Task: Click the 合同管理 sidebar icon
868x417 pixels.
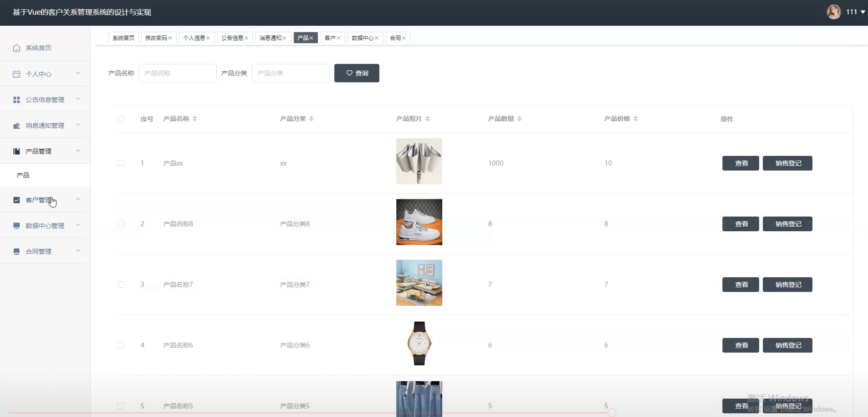Action: (17, 251)
